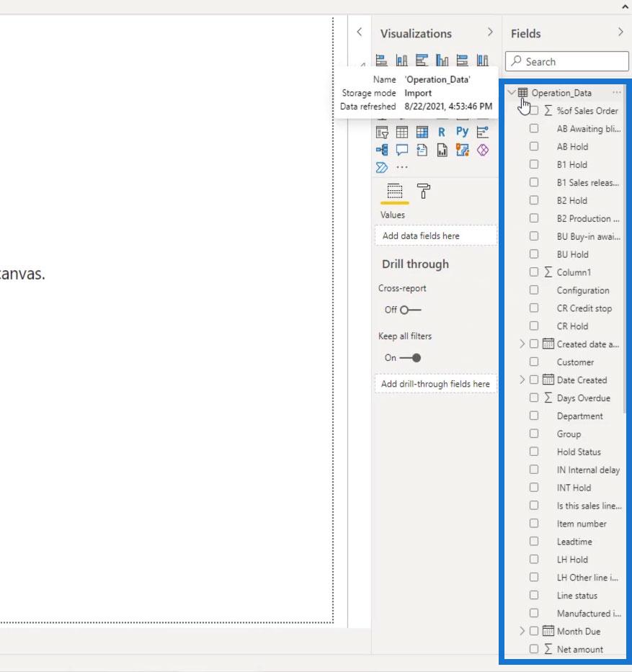Click the Line status field name
The height and width of the screenshot is (672, 632).
577,596
